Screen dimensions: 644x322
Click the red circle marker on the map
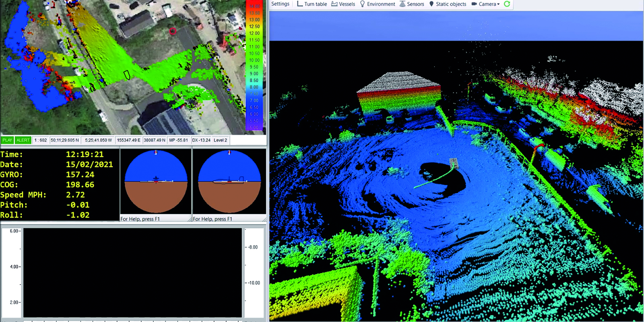point(173,31)
